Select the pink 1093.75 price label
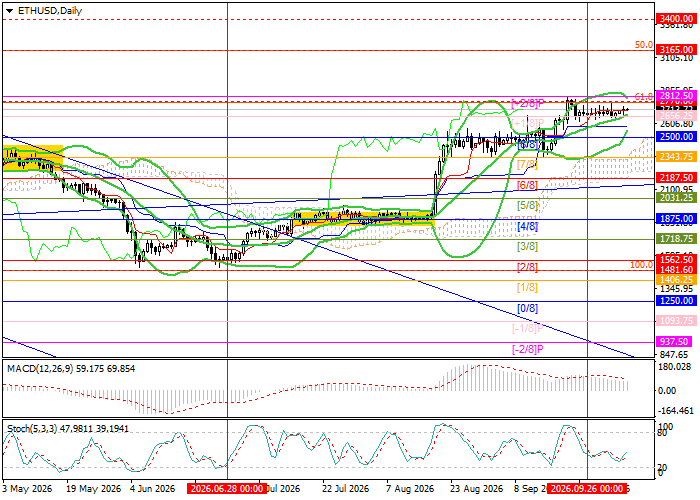 (x=676, y=321)
